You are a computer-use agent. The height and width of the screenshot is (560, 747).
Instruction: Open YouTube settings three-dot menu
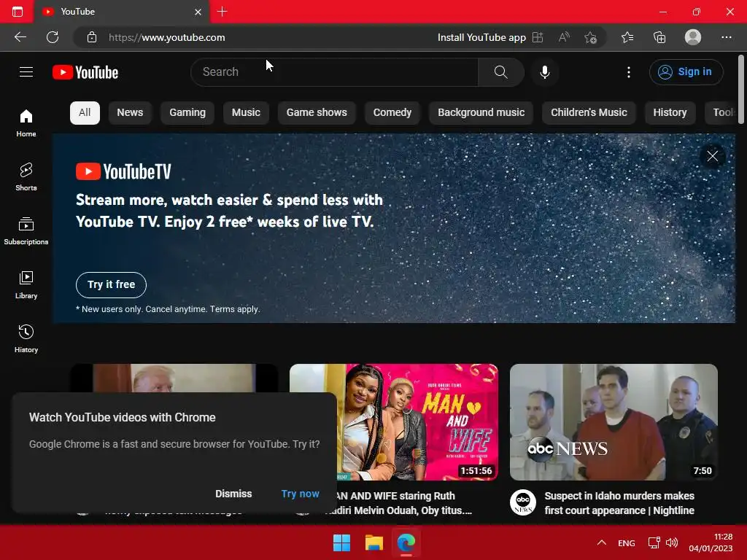[x=628, y=72]
